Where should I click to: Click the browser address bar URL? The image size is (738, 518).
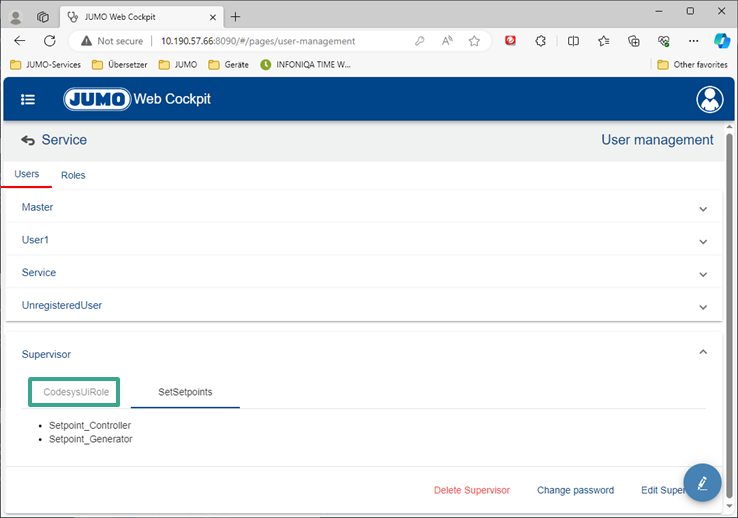coord(258,41)
